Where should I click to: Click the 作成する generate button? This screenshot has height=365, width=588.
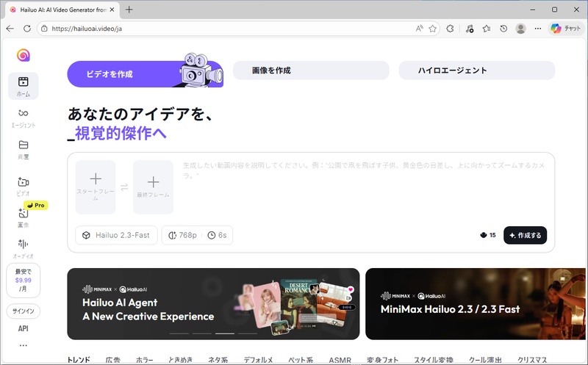click(525, 235)
